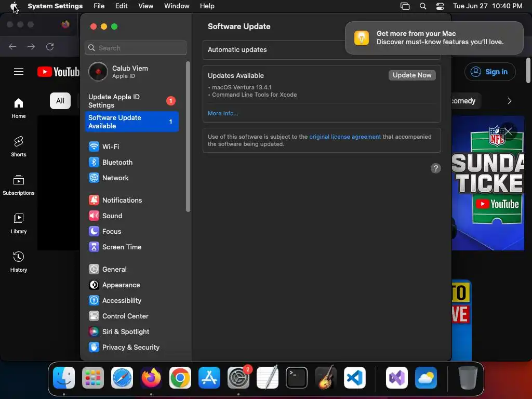Open Trash in the Dock
Screen dimensions: 532x399
coord(468,378)
